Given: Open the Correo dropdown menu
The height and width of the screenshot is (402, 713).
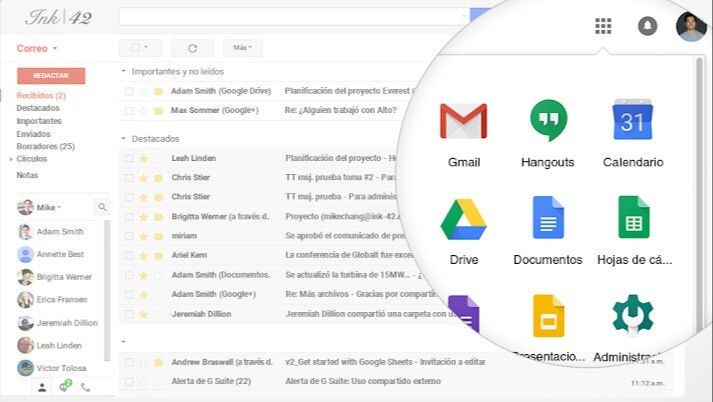Looking at the screenshot, I should pos(38,48).
